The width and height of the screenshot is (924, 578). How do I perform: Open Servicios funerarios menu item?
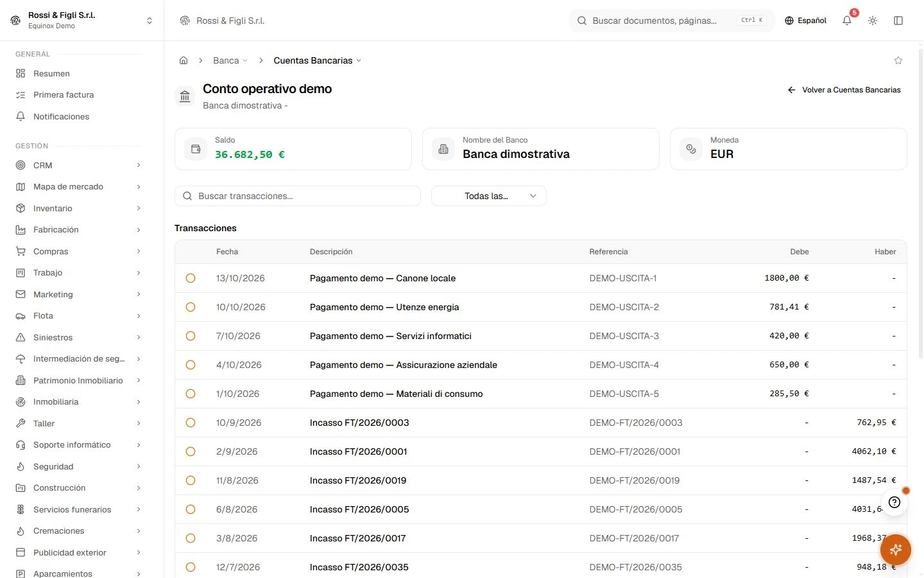79,509
